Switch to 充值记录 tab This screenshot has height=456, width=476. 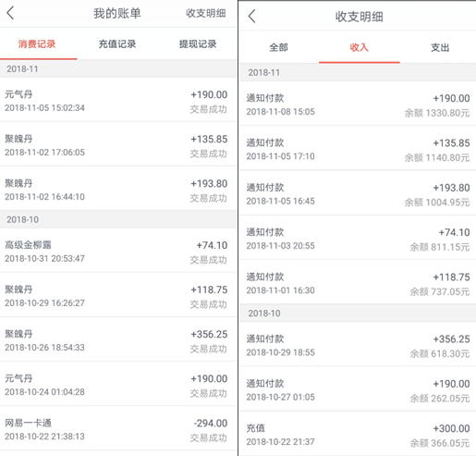click(117, 44)
